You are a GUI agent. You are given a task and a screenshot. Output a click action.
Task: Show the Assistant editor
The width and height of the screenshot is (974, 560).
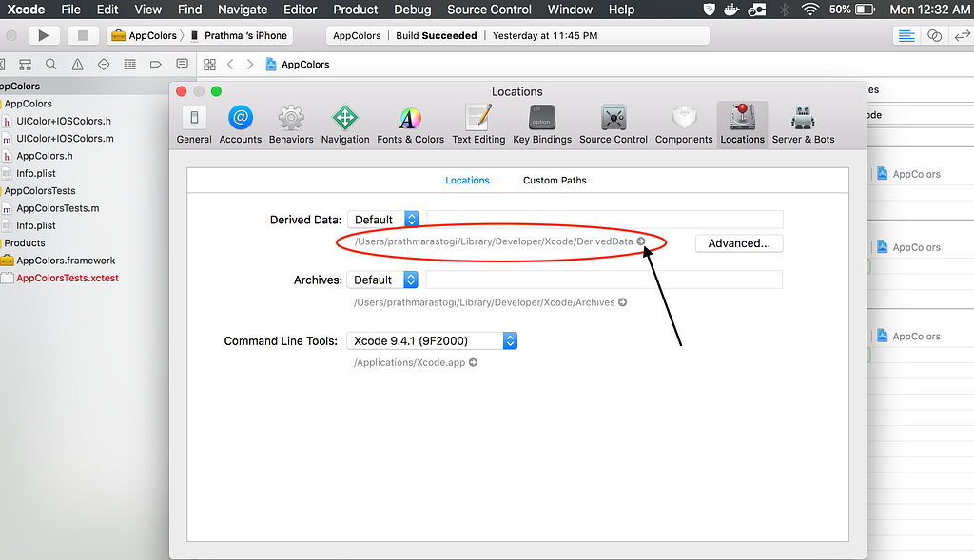tap(934, 35)
